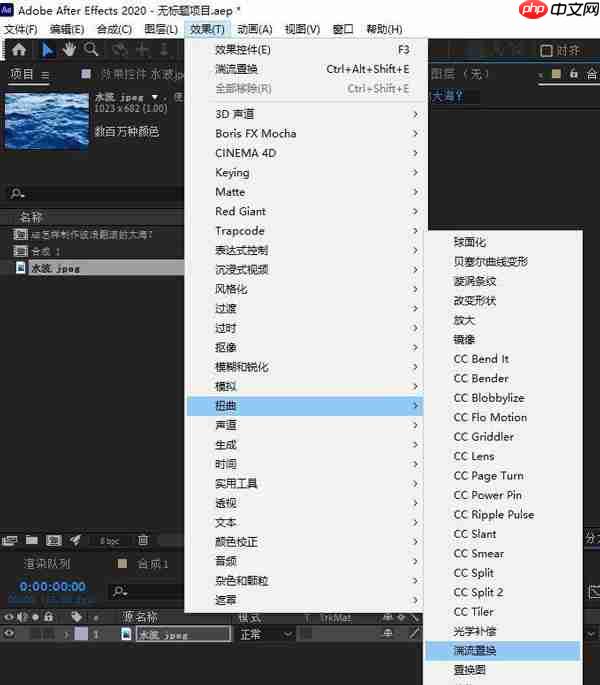
Task: Open the 帮助(H) menu
Action: coord(384,29)
